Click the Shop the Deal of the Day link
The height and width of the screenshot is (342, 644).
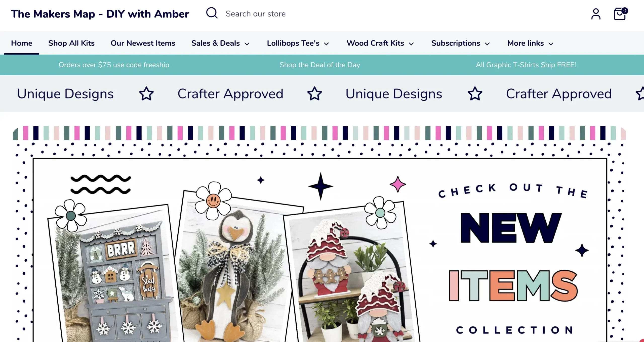point(320,65)
